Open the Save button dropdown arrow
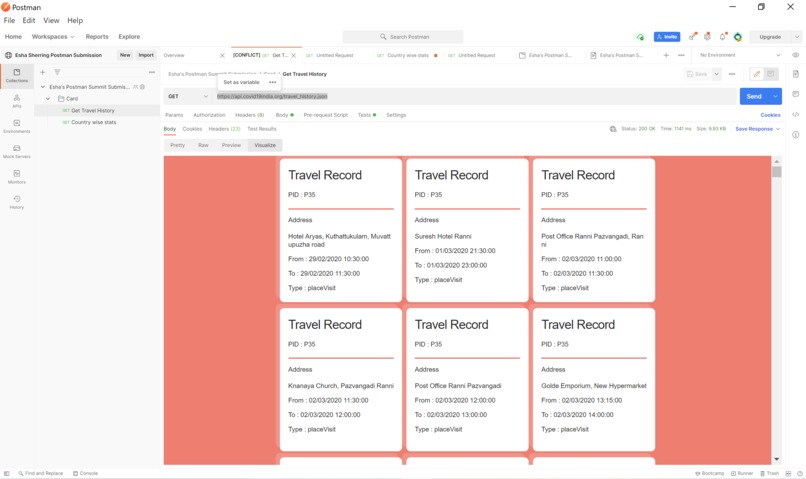Image resolution: width=806 pixels, height=479 pixels. (717, 74)
